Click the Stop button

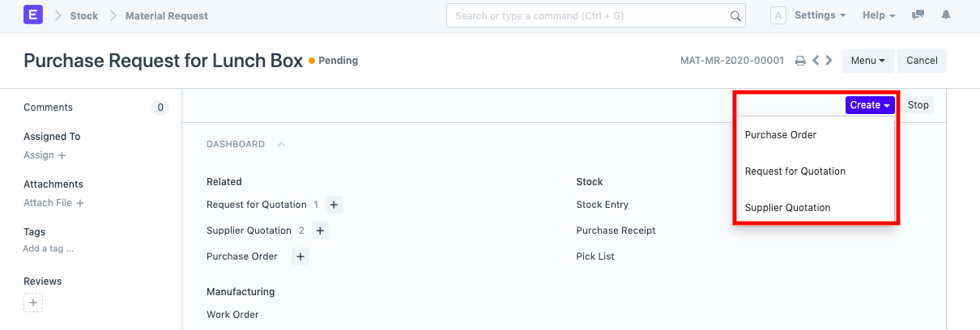[918, 105]
